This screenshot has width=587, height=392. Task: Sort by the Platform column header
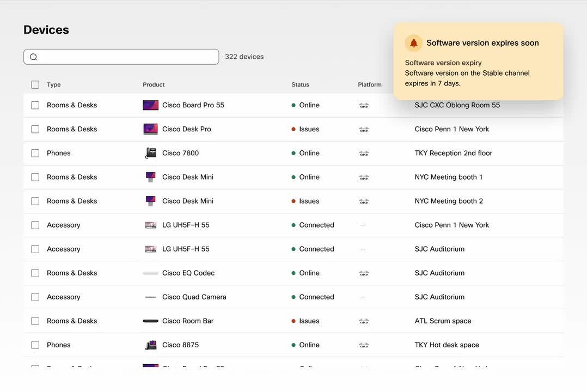point(370,84)
